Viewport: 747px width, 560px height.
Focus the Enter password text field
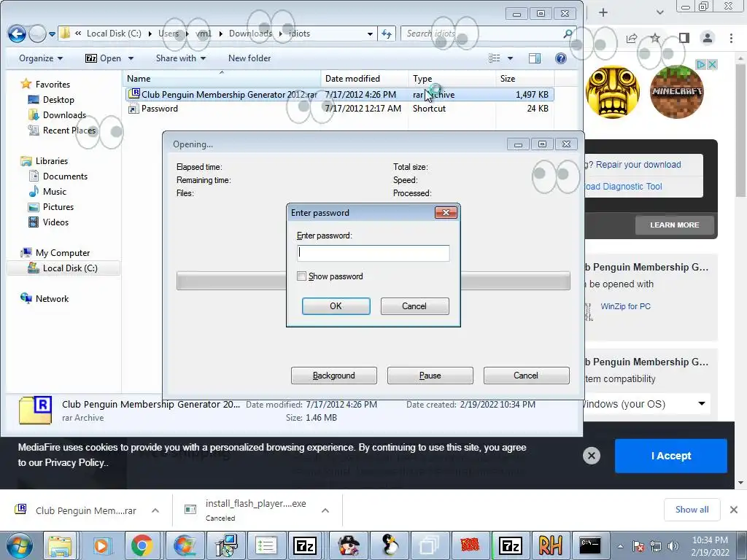(x=373, y=253)
